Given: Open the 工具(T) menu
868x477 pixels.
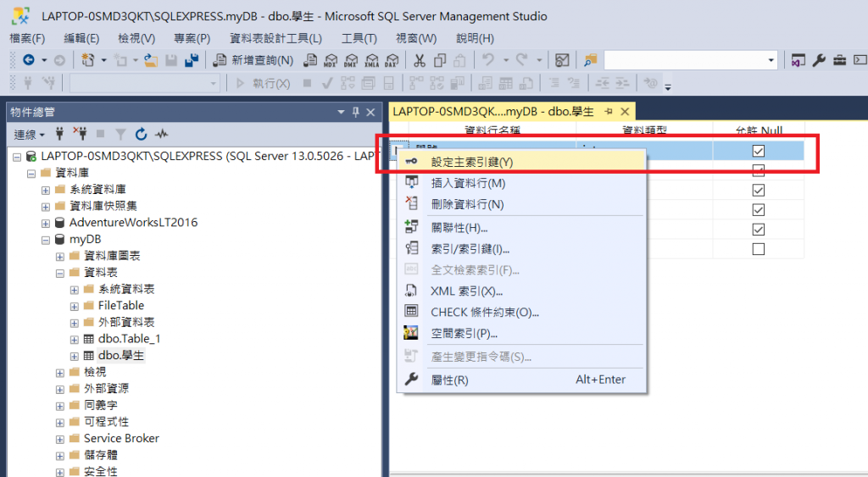Looking at the screenshot, I should pyautogui.click(x=359, y=38).
